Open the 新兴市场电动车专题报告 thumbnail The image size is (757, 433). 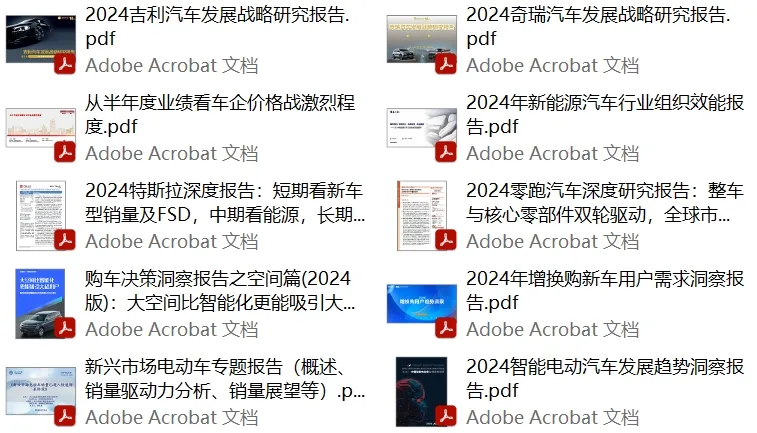pos(41,391)
